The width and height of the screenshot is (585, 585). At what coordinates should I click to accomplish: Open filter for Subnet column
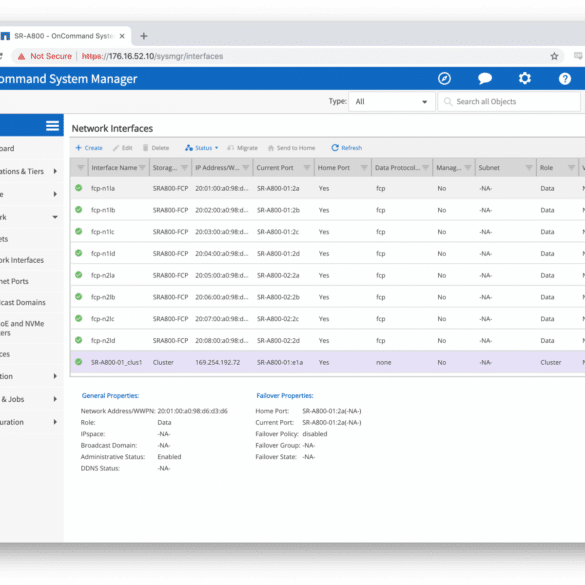529,168
